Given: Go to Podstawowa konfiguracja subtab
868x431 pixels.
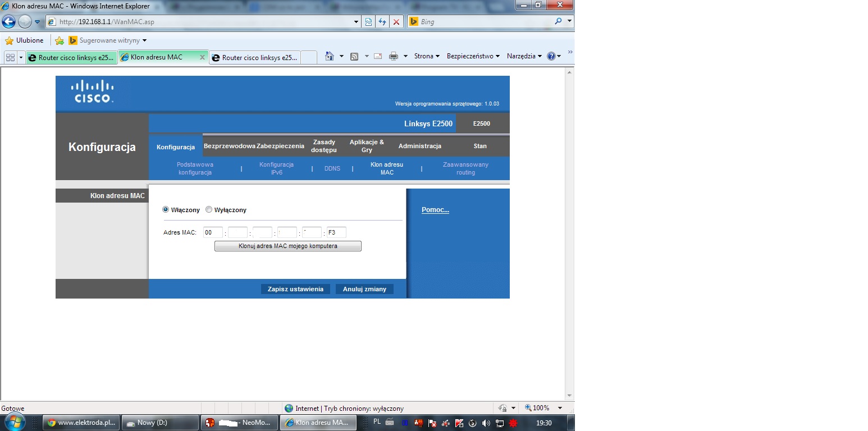Looking at the screenshot, I should pos(195,168).
